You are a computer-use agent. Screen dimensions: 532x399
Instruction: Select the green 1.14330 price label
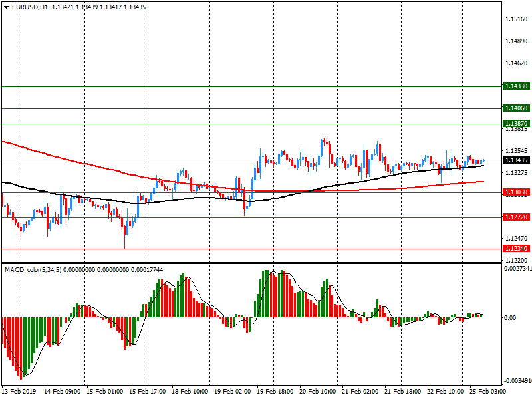coord(516,86)
